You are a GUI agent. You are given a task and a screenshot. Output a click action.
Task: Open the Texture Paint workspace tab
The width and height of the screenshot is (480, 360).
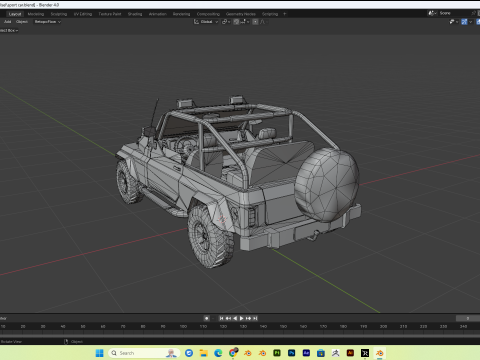pyautogui.click(x=110, y=14)
